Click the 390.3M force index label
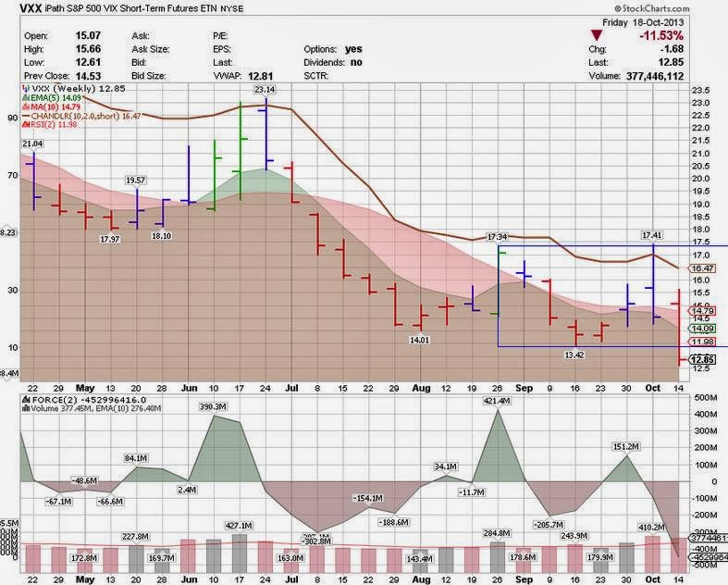The image size is (728, 585). pos(213,406)
